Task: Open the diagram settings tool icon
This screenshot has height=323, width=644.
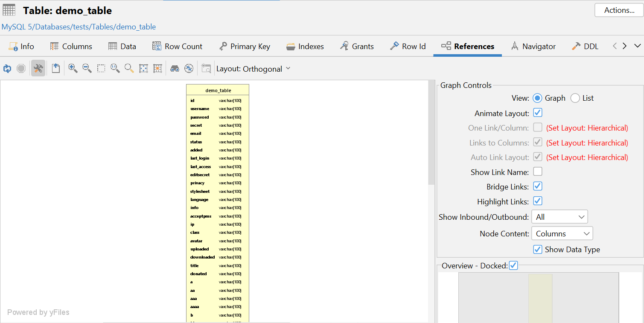Action: (38, 68)
